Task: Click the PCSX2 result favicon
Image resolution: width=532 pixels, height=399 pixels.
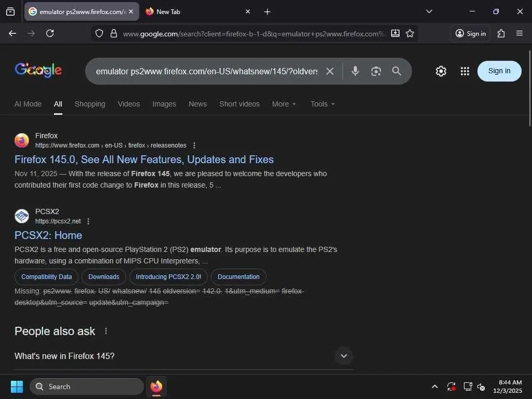Action: tap(22, 216)
